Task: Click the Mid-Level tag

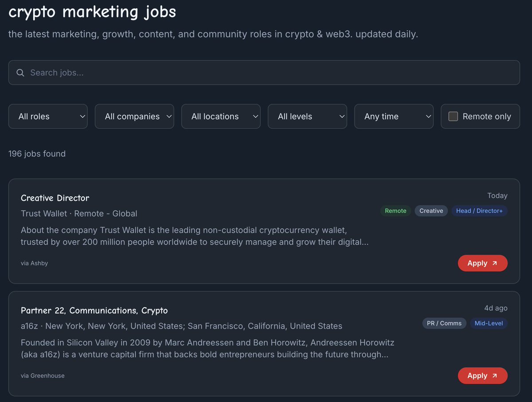Action: [489, 324]
